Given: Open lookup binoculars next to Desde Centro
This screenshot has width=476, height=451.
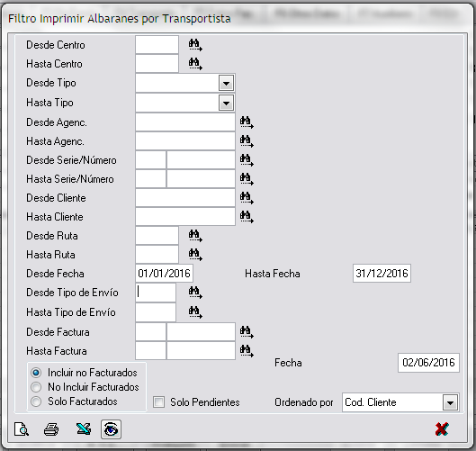Looking at the screenshot, I should (x=195, y=45).
